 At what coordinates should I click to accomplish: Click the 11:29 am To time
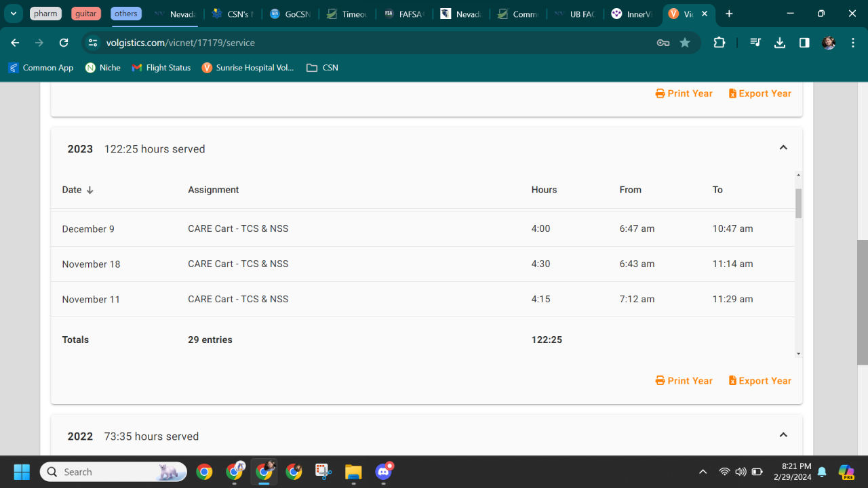[732, 300]
